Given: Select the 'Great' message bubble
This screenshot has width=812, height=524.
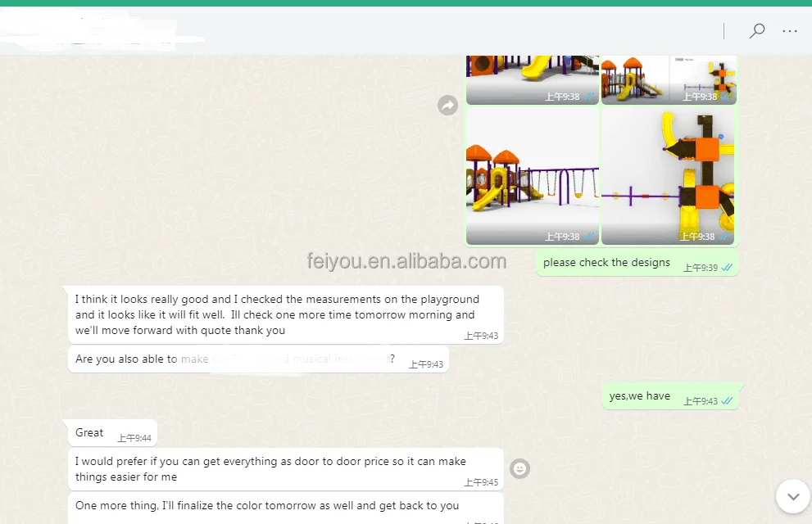Looking at the screenshot, I should [x=112, y=433].
